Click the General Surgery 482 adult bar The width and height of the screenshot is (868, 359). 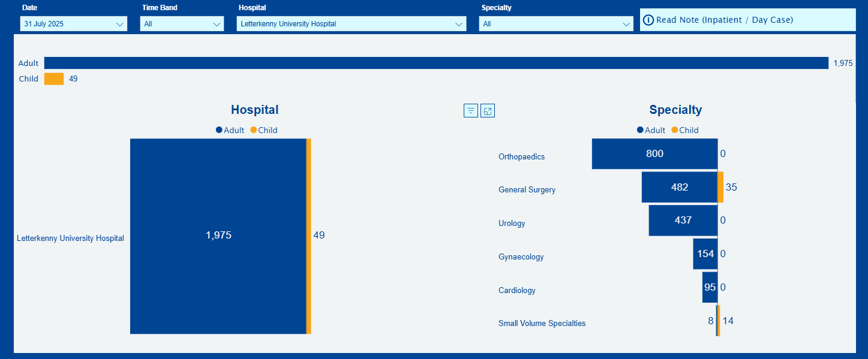click(679, 187)
